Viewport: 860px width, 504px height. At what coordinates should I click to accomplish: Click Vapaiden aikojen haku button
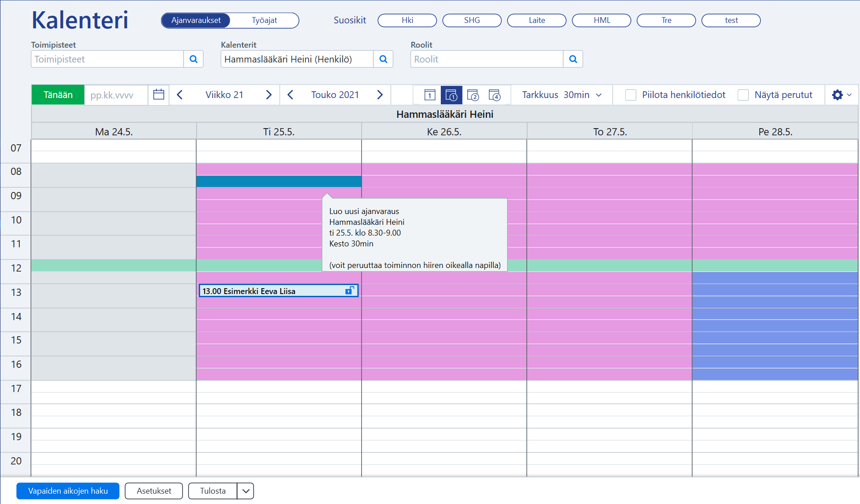(x=68, y=491)
